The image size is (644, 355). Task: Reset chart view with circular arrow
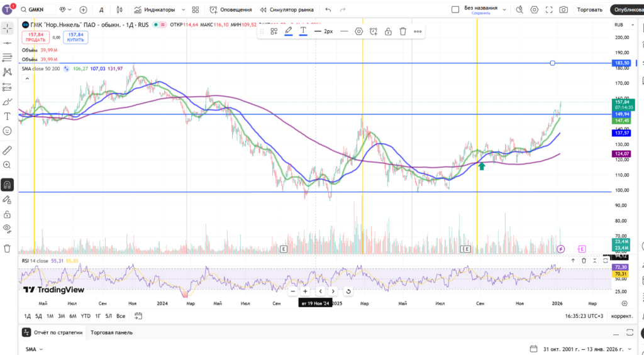coord(348,292)
